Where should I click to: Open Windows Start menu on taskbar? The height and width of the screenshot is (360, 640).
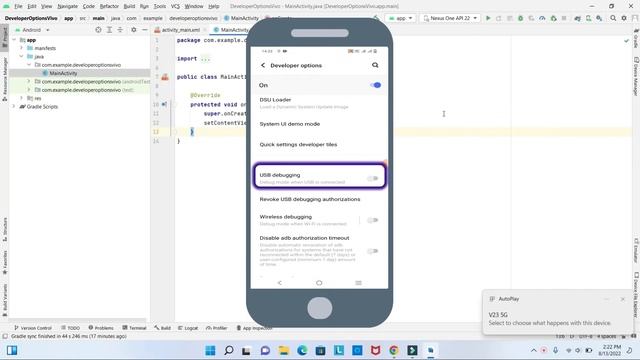pyautogui.click(x=210, y=350)
